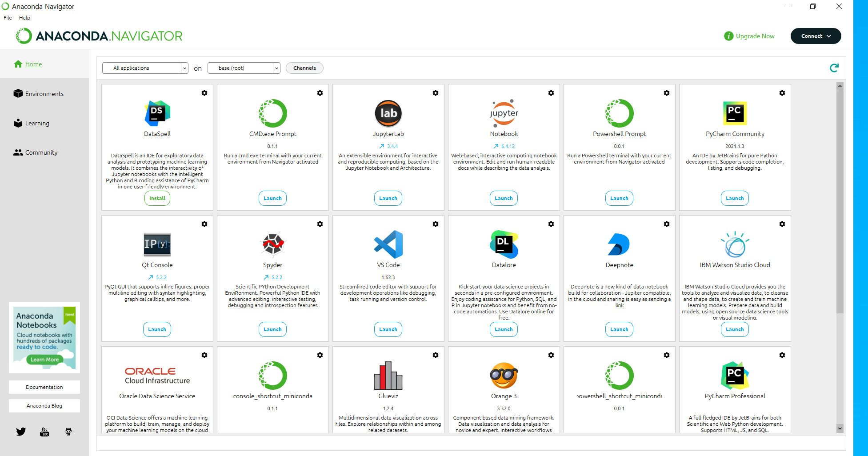868x456 pixels.
Task: Click the Datalore DL icon
Action: coord(504,244)
